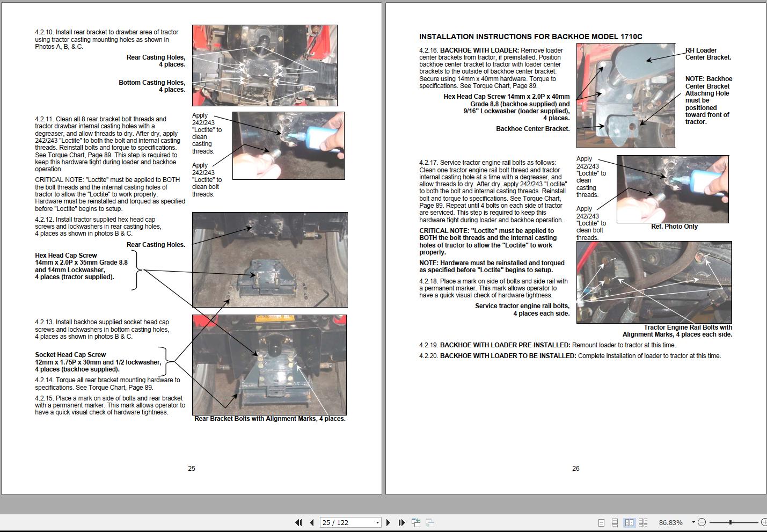Image resolution: width=767 pixels, height=532 pixels.
Task: Zoom out with the minus button
Action: tap(702, 522)
